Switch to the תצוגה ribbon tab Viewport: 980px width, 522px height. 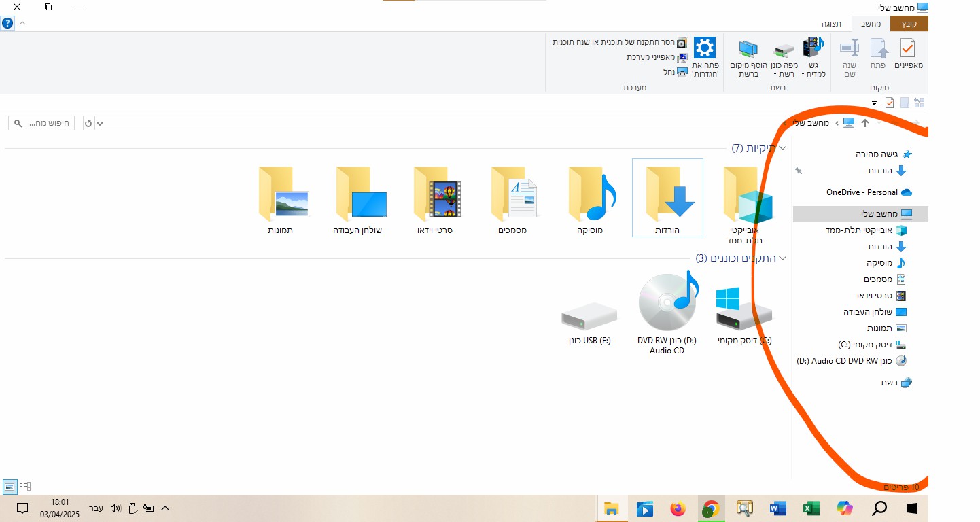(x=832, y=24)
